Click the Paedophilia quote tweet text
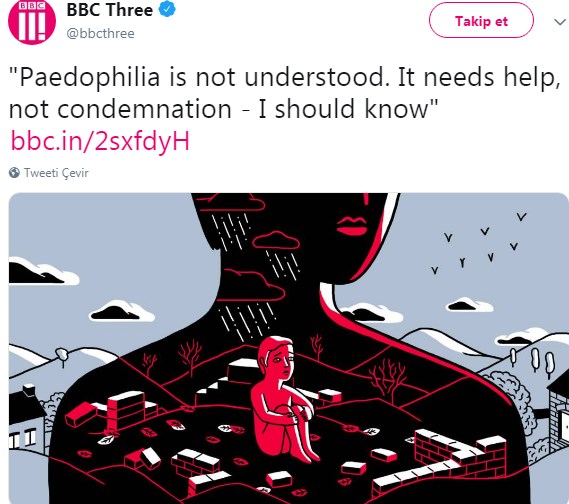Viewport: 569px width, 504px height. click(x=285, y=93)
